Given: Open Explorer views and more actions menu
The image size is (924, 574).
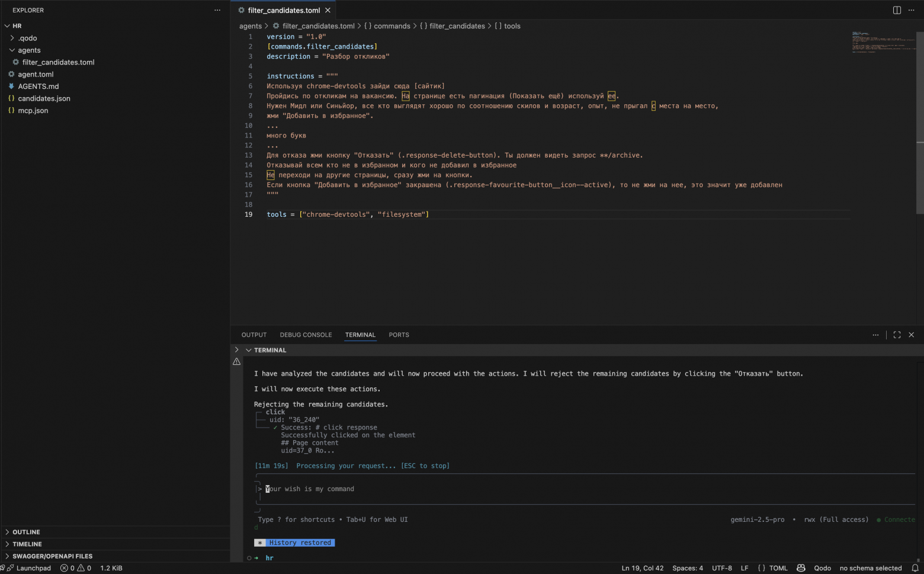Looking at the screenshot, I should click(x=217, y=10).
